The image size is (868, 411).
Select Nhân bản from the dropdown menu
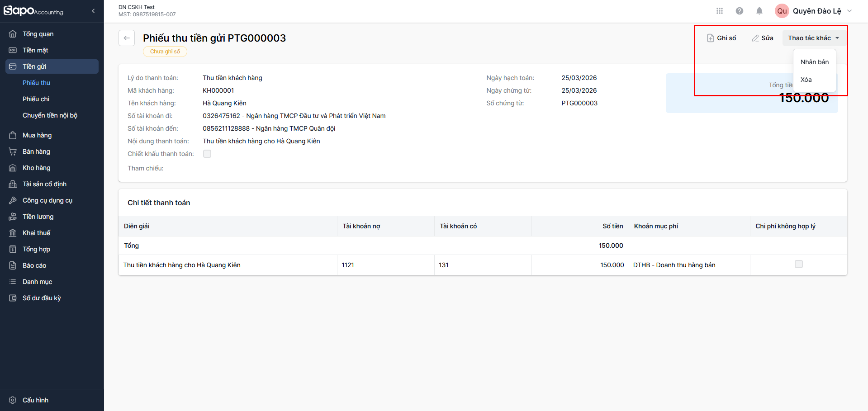click(815, 62)
